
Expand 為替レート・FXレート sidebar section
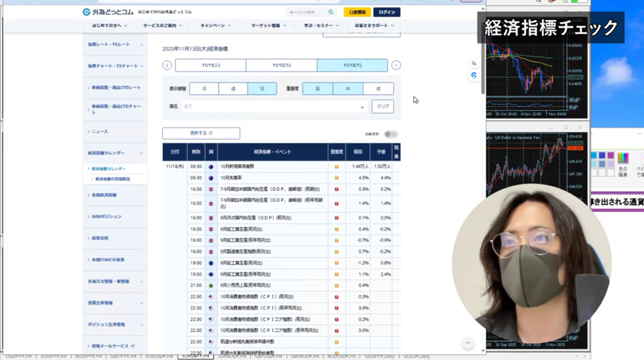pos(114,44)
